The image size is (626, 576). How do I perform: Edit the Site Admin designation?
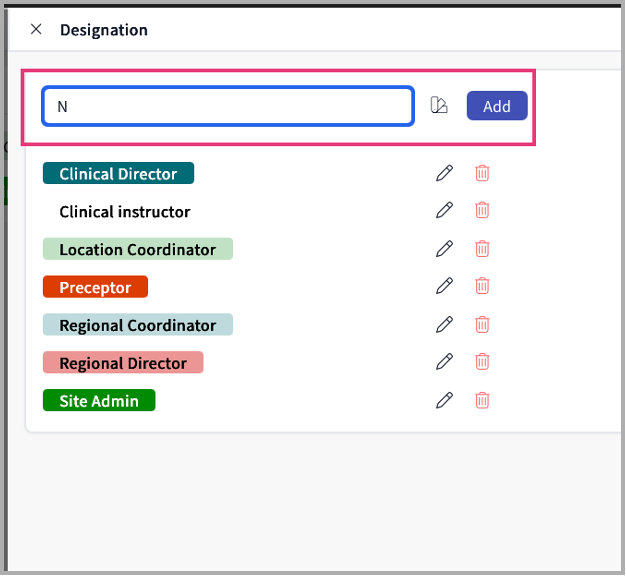pos(445,400)
